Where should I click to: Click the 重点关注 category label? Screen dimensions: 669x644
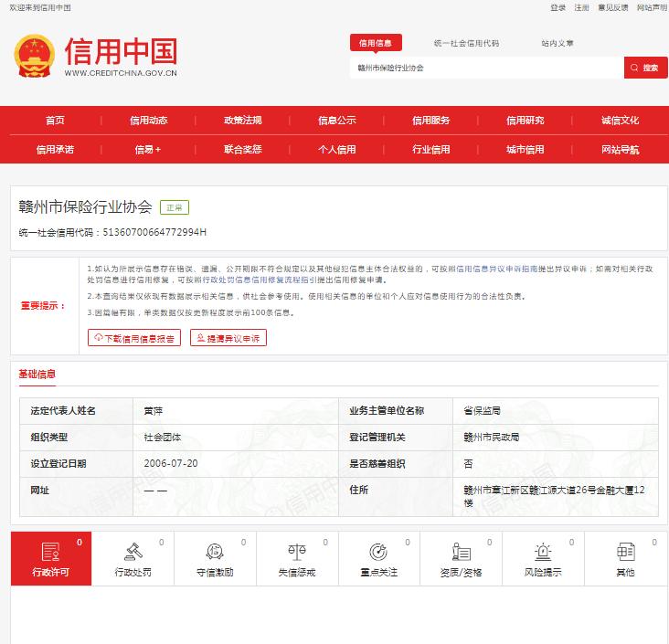click(378, 572)
